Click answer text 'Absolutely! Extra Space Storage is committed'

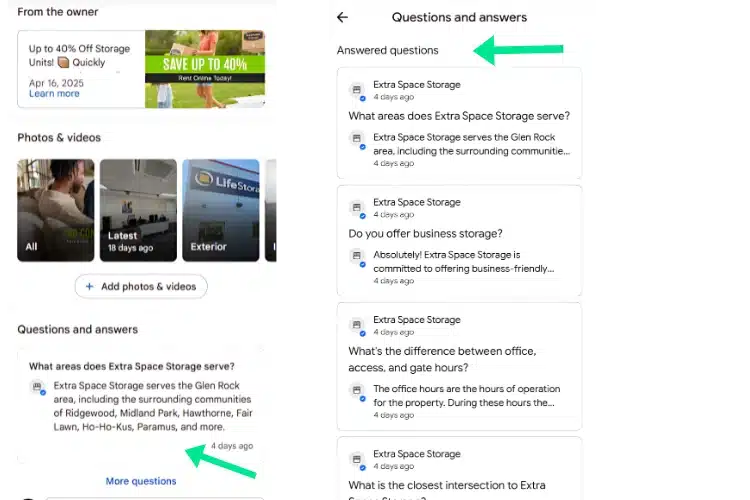pos(463,262)
